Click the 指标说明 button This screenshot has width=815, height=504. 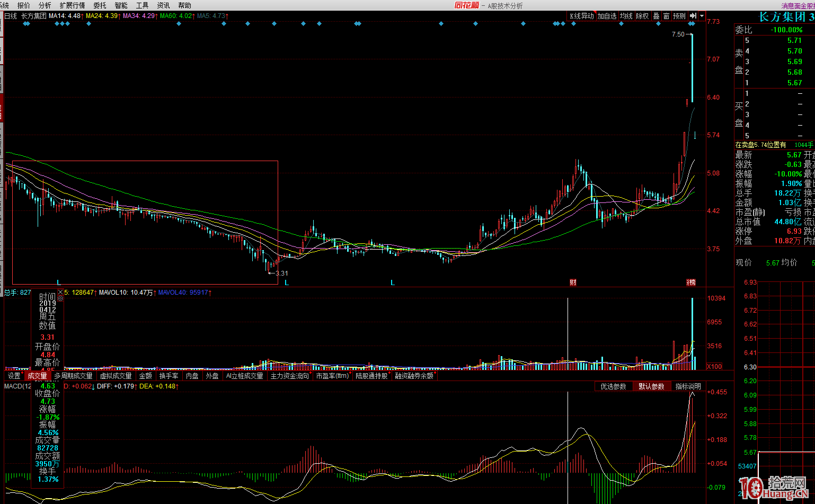pyautogui.click(x=688, y=386)
